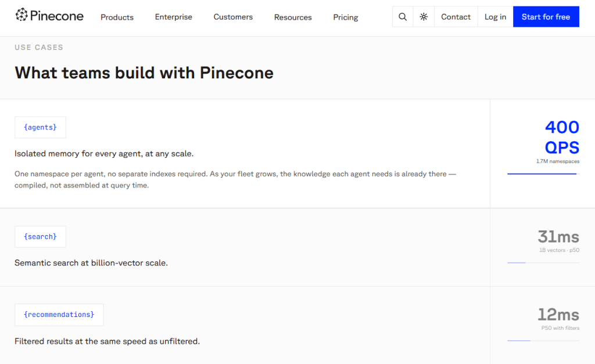Viewport: 595px width, 364px height.
Task: Click the progress bar under 1B vectors p50
Action: coord(543,262)
